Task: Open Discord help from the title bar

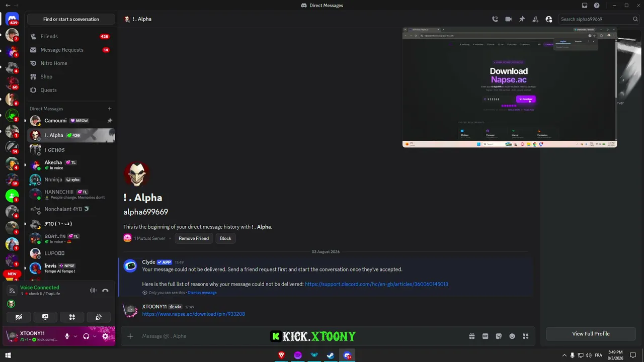Action: pyautogui.click(x=597, y=6)
